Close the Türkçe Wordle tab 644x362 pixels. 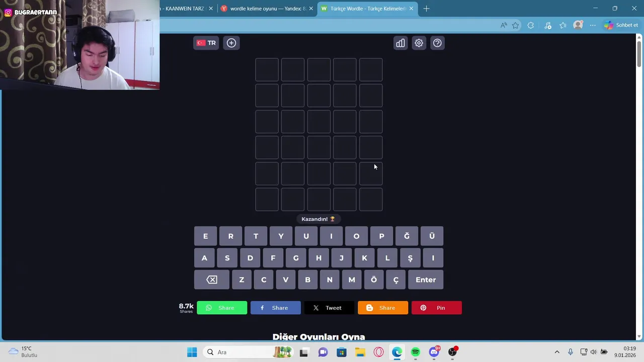pyautogui.click(x=411, y=9)
